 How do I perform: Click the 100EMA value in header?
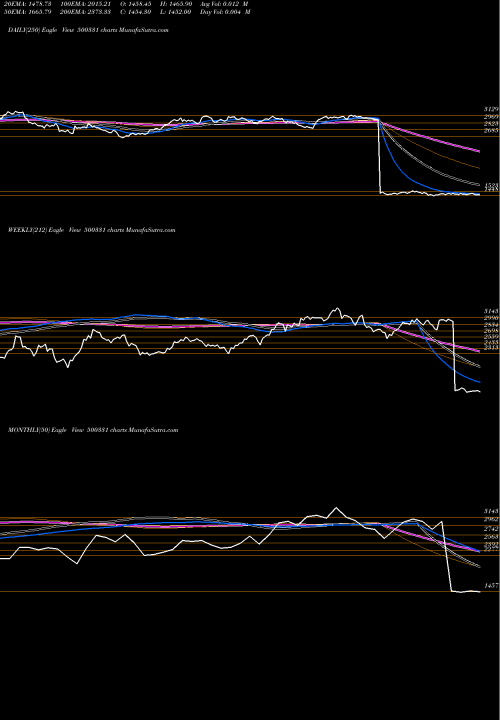[x=86, y=4]
